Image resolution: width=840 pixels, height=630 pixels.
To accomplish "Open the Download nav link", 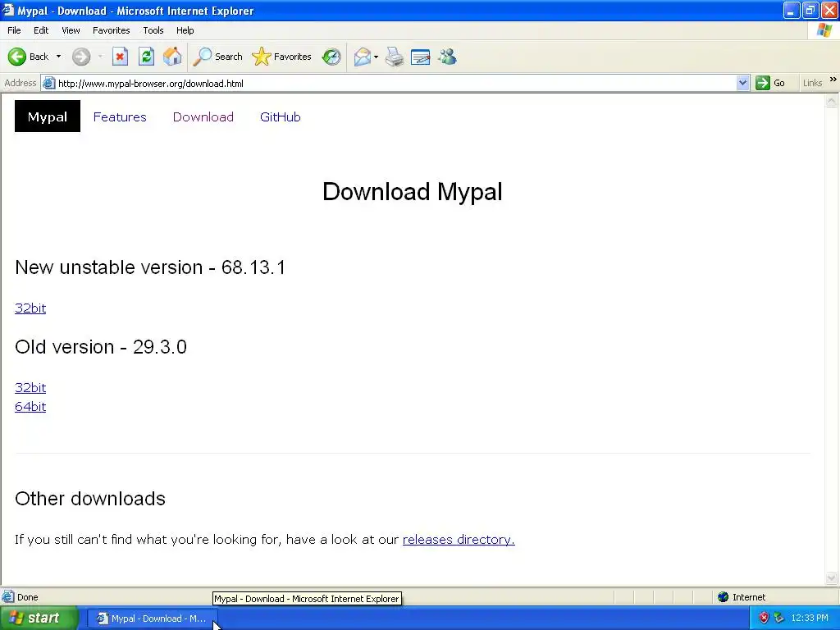I will 203,116.
